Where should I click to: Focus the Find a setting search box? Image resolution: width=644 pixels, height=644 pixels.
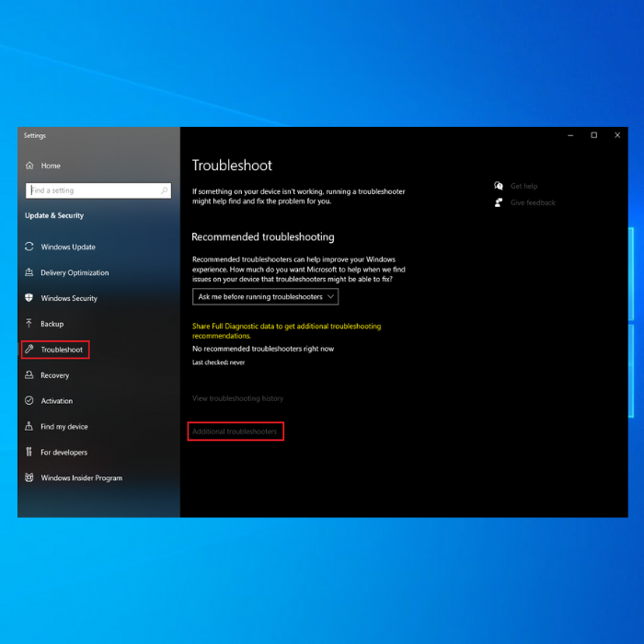(98, 190)
